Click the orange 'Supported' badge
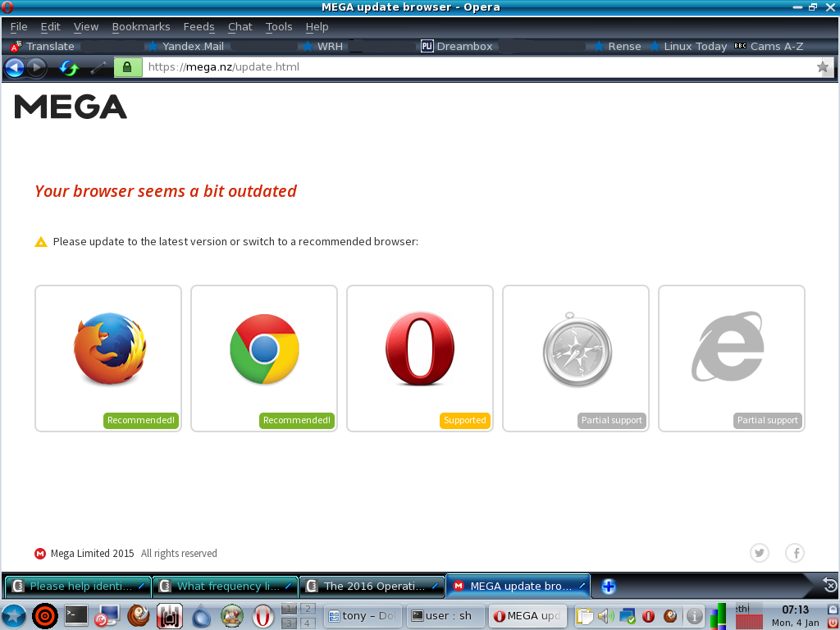 tap(465, 421)
